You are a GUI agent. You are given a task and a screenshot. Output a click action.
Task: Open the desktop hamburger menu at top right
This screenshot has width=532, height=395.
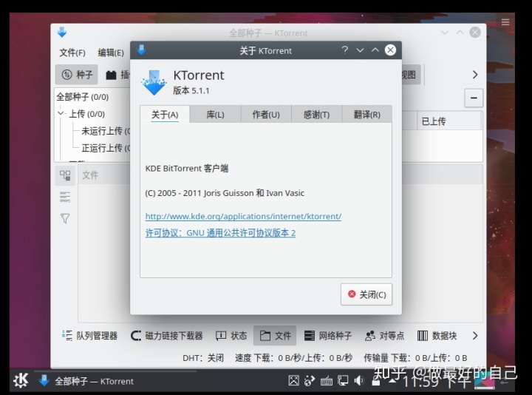click(505, 22)
